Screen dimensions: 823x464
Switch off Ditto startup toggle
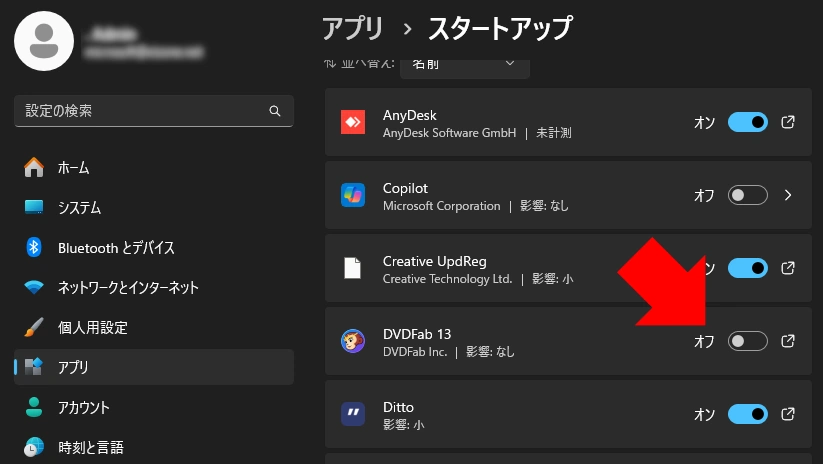pos(747,414)
